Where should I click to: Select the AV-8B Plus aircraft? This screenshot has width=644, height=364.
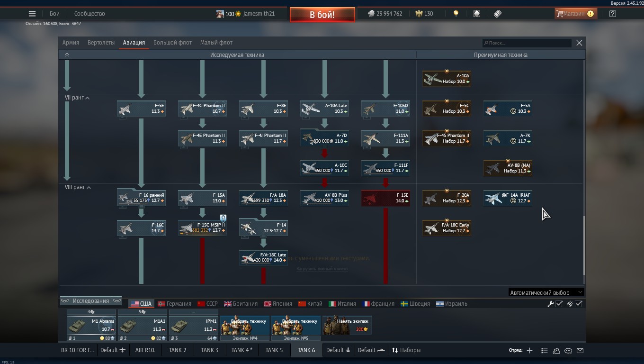pos(324,198)
